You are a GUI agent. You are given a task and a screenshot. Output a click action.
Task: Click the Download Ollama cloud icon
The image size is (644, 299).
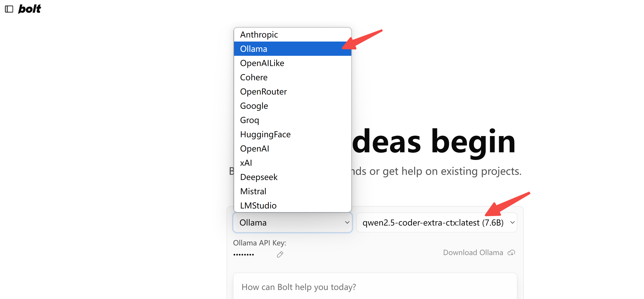coord(511,252)
